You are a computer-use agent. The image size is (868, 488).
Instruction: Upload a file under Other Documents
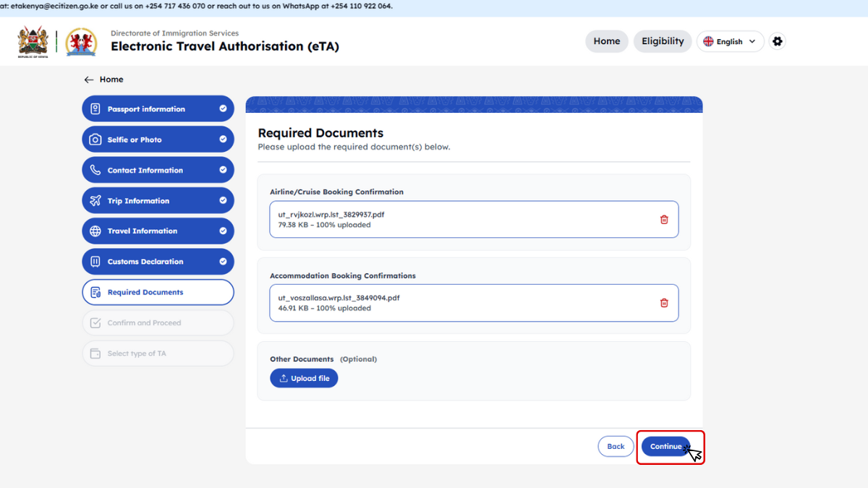point(304,378)
